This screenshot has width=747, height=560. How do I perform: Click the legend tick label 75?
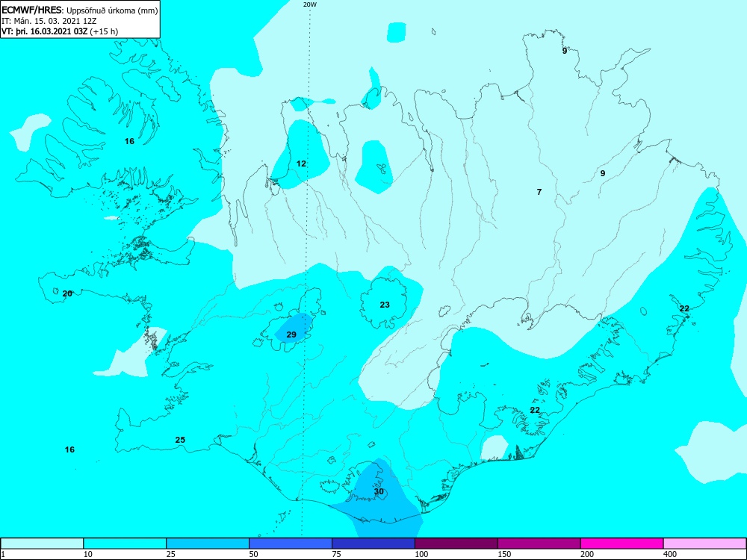pyautogui.click(x=336, y=554)
